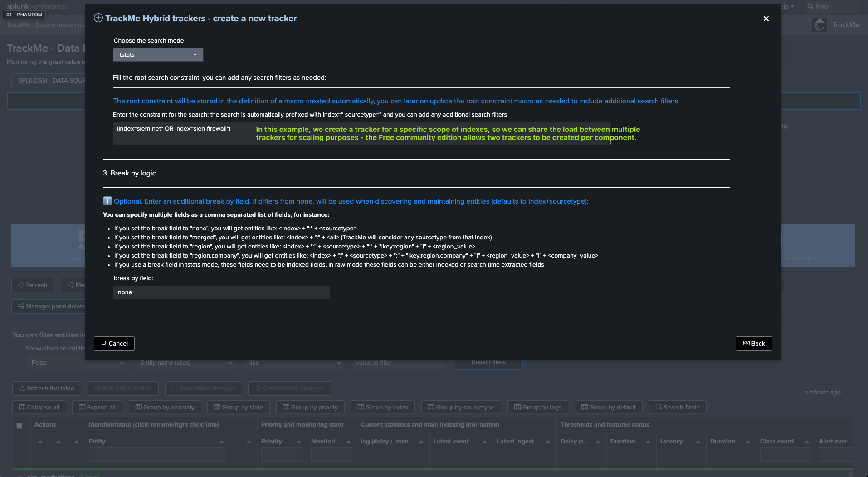This screenshot has width=868, height=477.
Task: Click Refresh the table button
Action: (x=46, y=388)
